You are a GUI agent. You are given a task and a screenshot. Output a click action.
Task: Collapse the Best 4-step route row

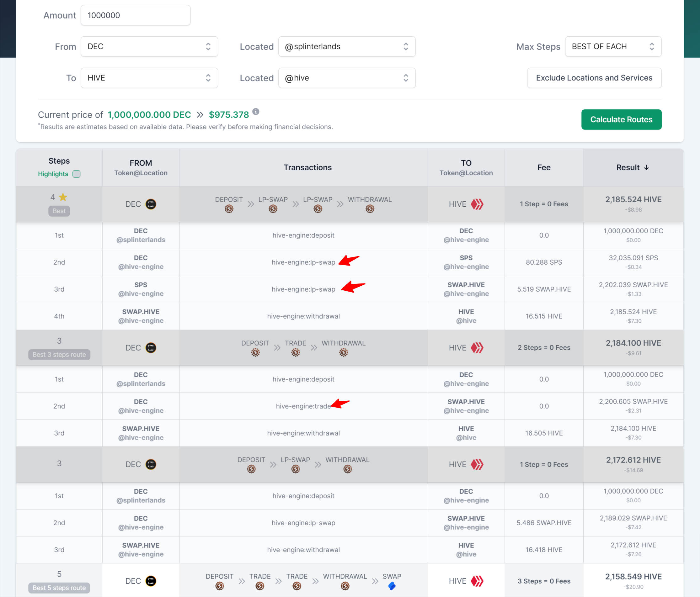(x=350, y=204)
